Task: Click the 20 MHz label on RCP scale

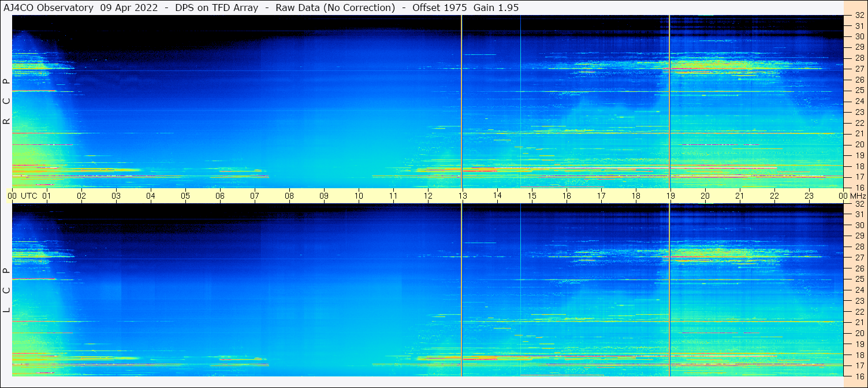Action: point(859,144)
